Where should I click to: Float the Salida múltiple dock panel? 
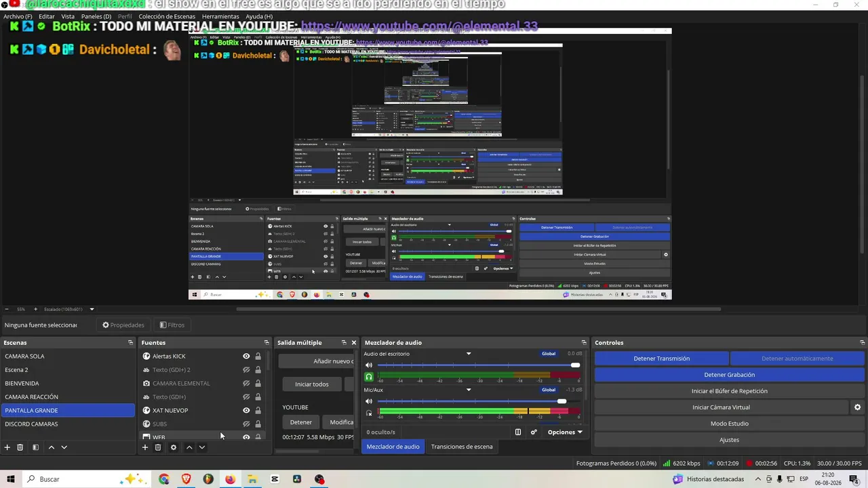pyautogui.click(x=344, y=343)
